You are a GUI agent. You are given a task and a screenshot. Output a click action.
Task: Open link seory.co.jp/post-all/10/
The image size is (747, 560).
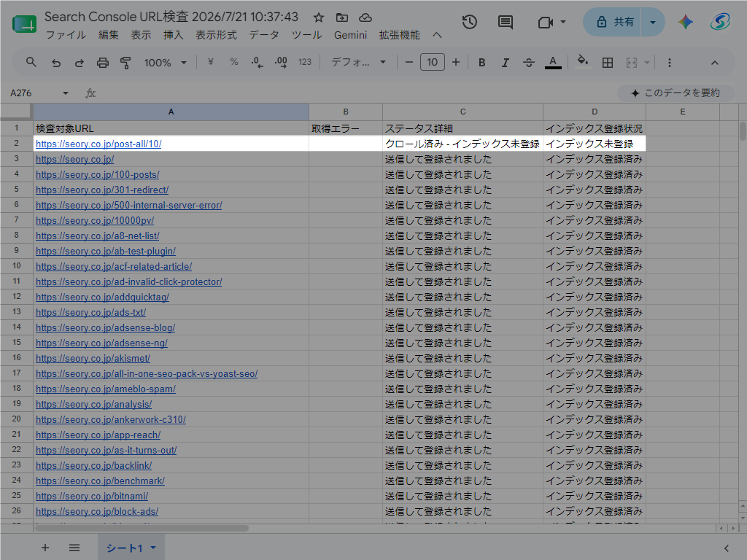pyautogui.click(x=98, y=144)
